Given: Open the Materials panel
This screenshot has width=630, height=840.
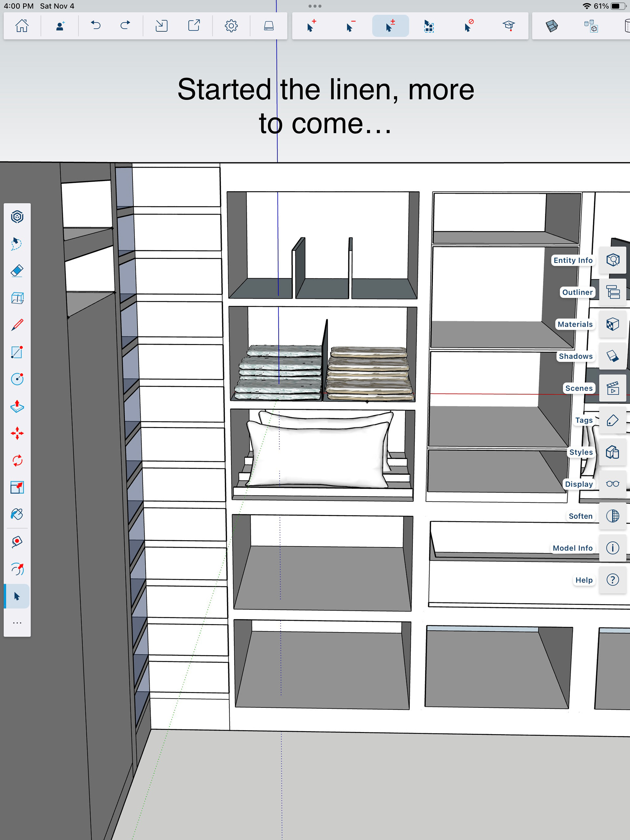Looking at the screenshot, I should point(613,324).
